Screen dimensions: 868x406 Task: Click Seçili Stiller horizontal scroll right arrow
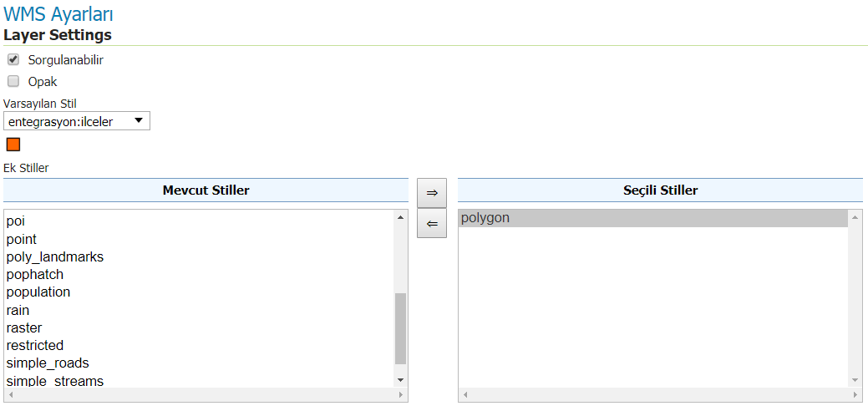coord(855,395)
